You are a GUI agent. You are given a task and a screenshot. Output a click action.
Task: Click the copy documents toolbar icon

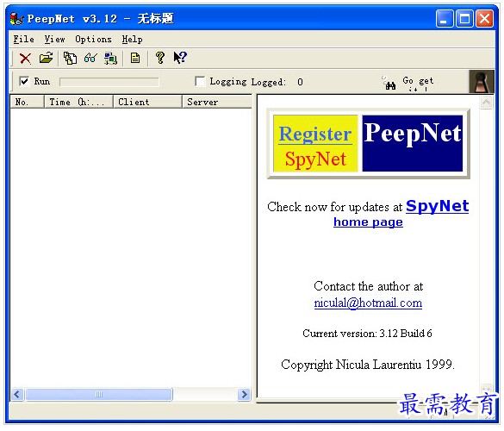tap(70, 59)
